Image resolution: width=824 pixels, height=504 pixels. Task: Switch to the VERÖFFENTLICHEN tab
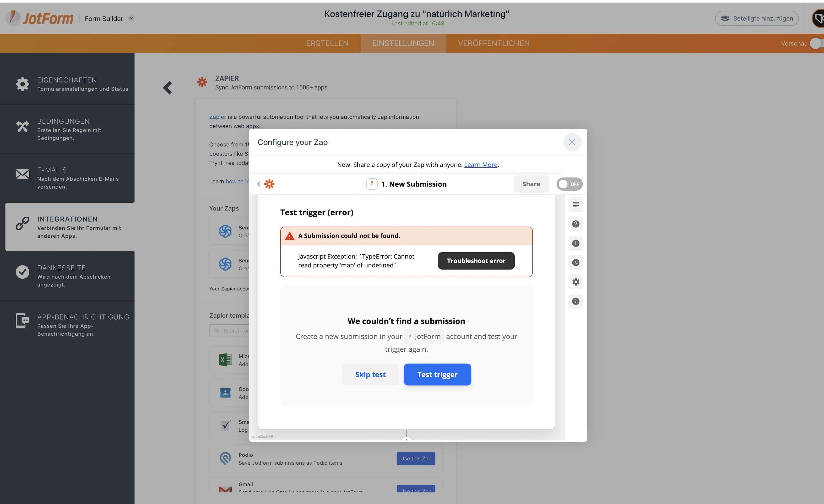pos(493,43)
